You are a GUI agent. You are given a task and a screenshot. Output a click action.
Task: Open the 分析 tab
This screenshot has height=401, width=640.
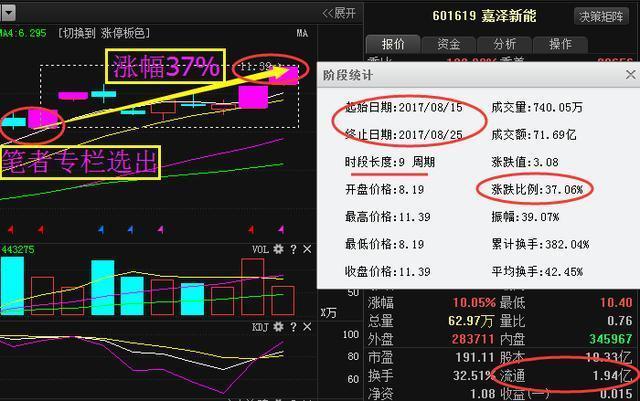pyautogui.click(x=504, y=44)
